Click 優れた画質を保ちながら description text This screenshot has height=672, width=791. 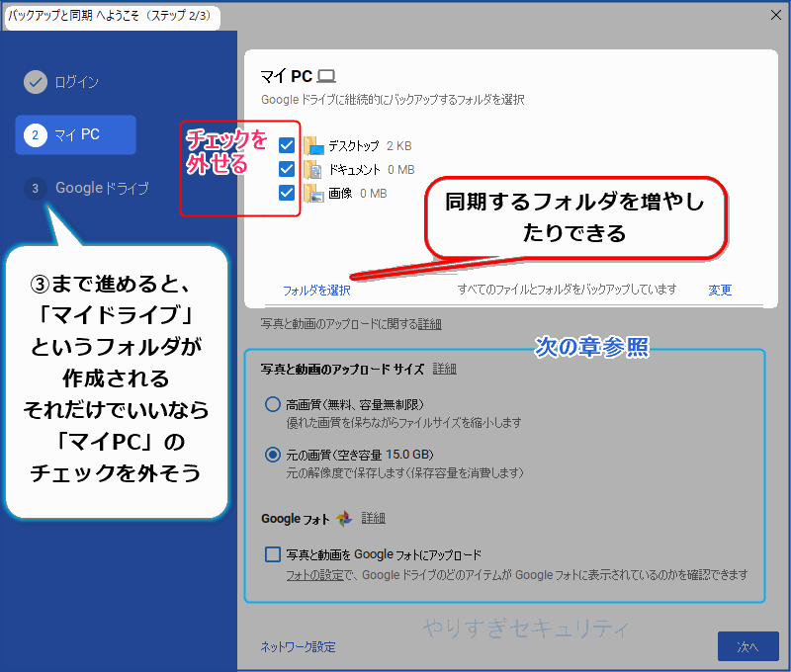403,423
